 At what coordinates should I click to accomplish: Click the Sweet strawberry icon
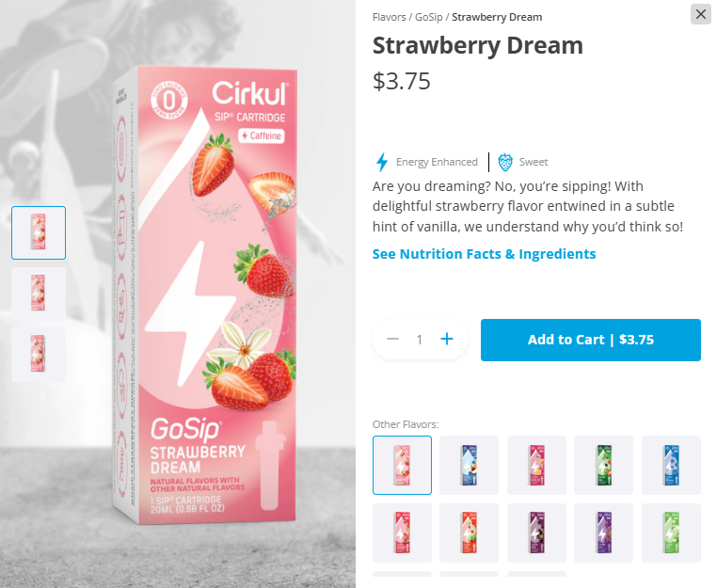[x=505, y=162]
